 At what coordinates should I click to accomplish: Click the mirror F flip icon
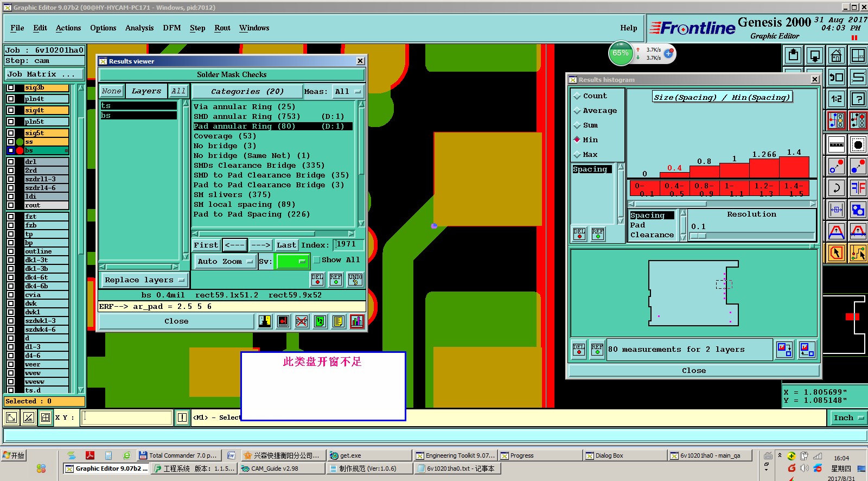click(x=858, y=188)
